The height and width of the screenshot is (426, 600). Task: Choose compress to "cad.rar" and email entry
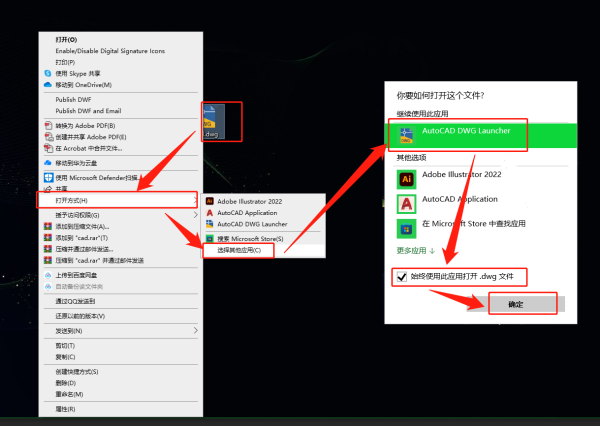point(99,260)
